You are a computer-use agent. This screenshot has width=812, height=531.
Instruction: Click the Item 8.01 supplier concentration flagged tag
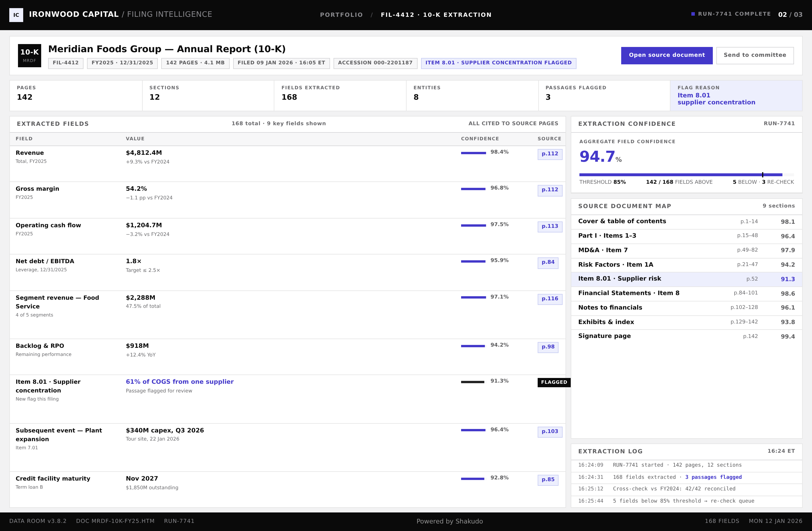coord(499,63)
